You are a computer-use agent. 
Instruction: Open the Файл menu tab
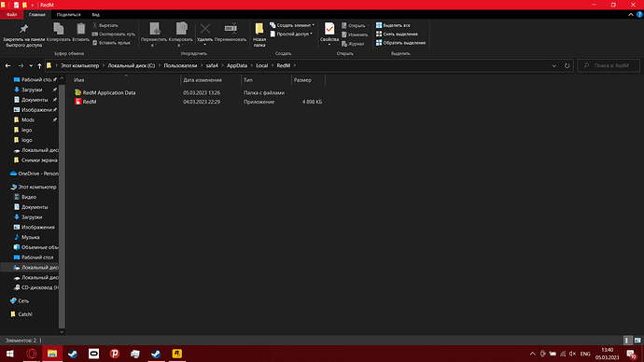click(x=11, y=15)
